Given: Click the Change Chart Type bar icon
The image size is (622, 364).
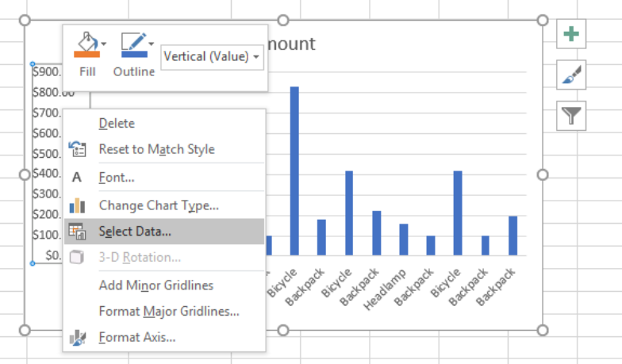Looking at the screenshot, I should point(77,205).
